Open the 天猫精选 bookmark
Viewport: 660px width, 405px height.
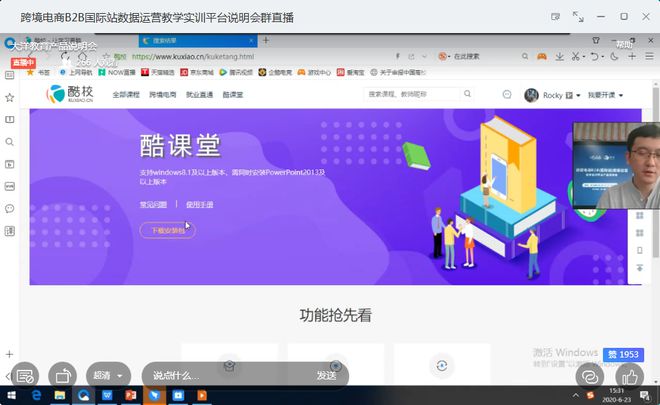[x=158, y=72]
